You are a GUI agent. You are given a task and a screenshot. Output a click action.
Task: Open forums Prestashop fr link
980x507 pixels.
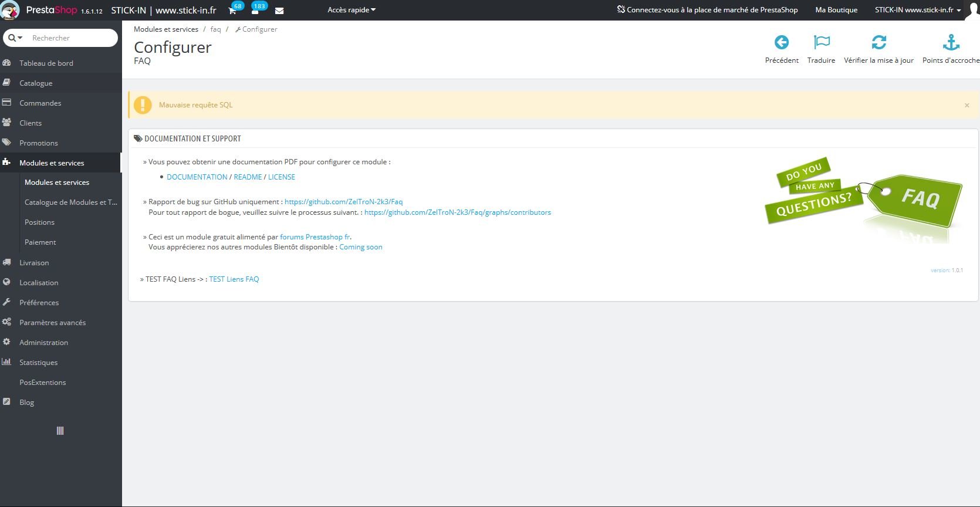(x=315, y=237)
